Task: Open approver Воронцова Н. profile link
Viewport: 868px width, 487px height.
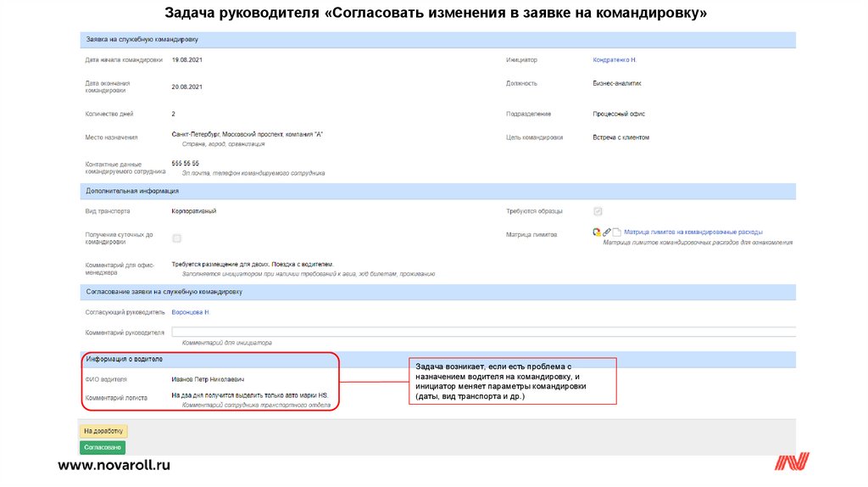Action: pyautogui.click(x=190, y=312)
